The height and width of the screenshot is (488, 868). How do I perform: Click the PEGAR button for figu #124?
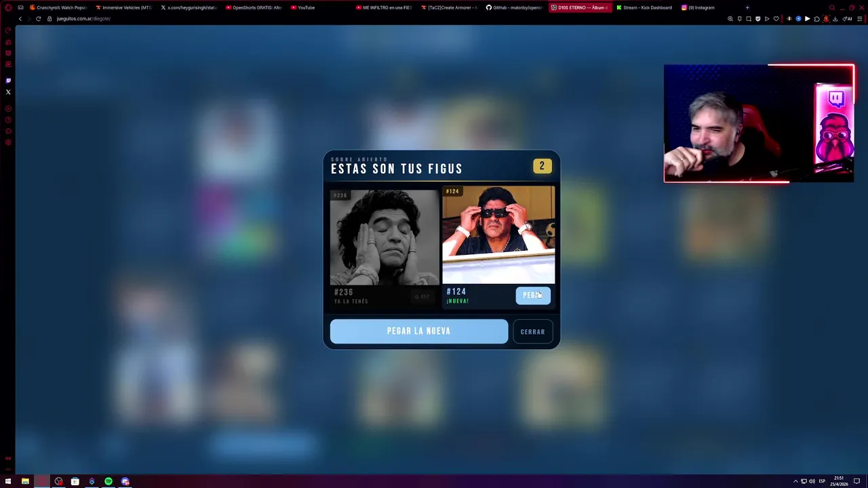click(533, 296)
